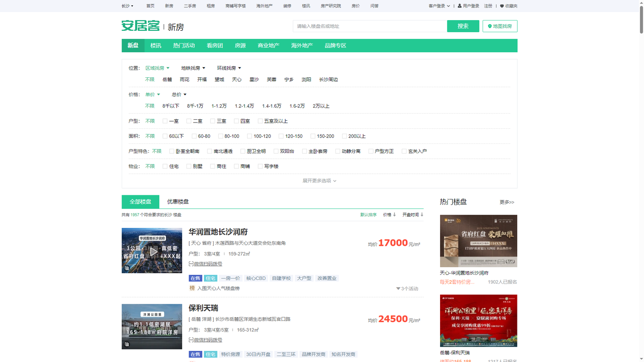Viewport: 644px width, 362px height.
Task: Open 华润置地长沙润府 listing title
Action: (x=218, y=232)
